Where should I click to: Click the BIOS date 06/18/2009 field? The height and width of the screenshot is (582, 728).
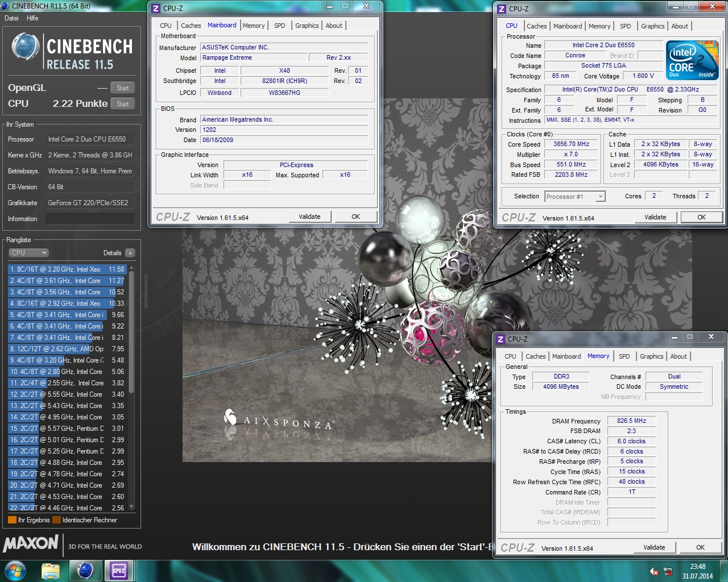(x=284, y=140)
